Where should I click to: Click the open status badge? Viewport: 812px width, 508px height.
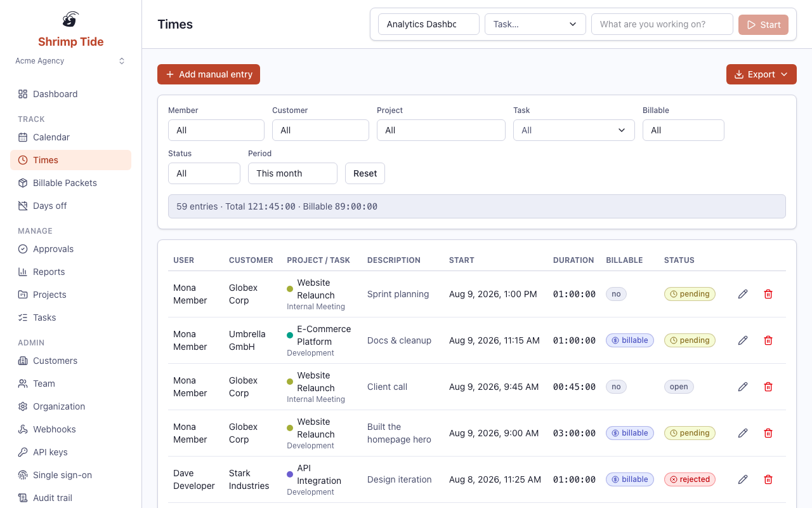[679, 387]
